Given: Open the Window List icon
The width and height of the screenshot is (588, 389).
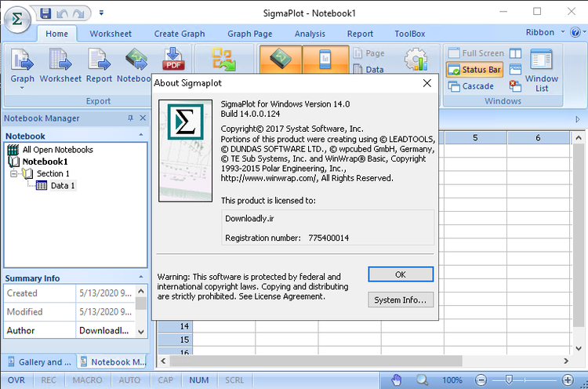Looking at the screenshot, I should pyautogui.click(x=542, y=70).
